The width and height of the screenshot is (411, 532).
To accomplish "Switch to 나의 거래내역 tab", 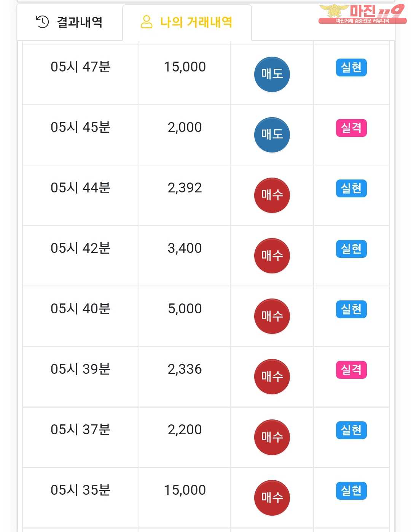I will (x=187, y=22).
